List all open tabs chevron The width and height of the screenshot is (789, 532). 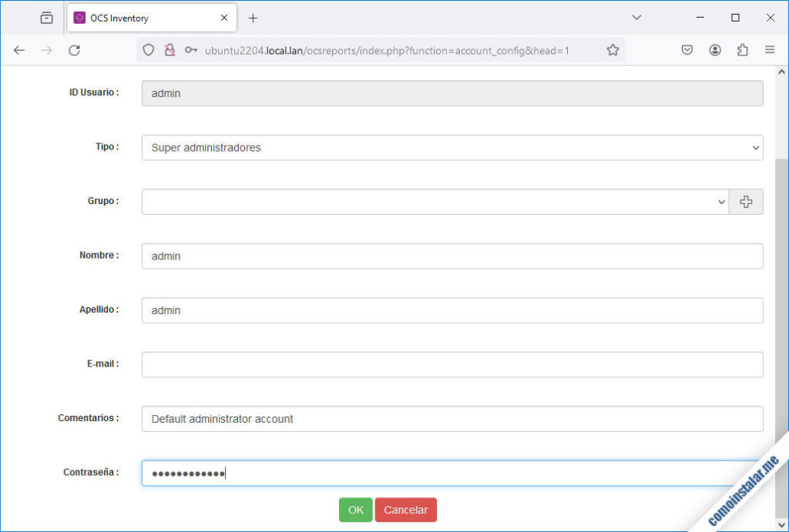tap(636, 18)
